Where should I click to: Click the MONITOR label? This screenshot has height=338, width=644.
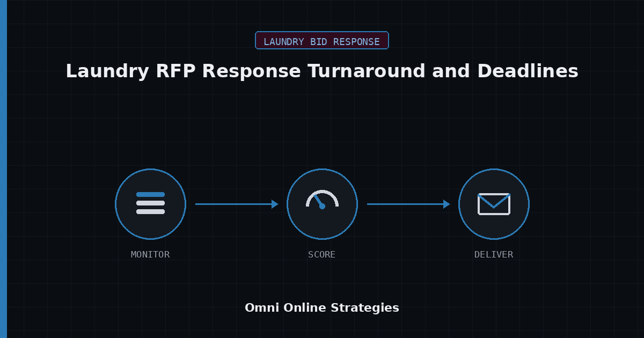150,255
